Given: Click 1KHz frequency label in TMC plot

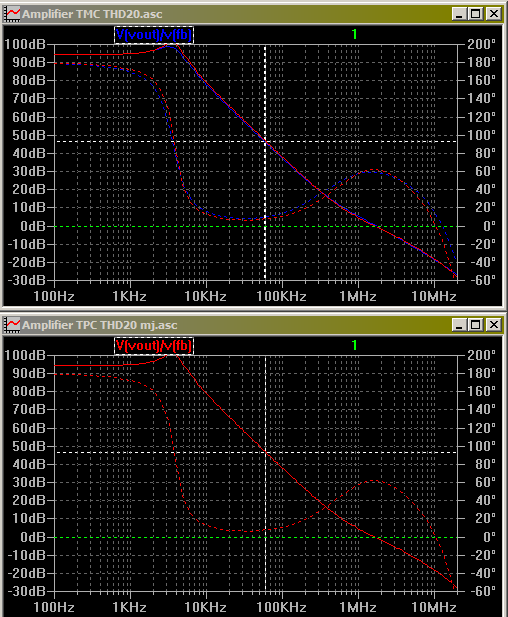Looking at the screenshot, I should (x=129, y=296).
